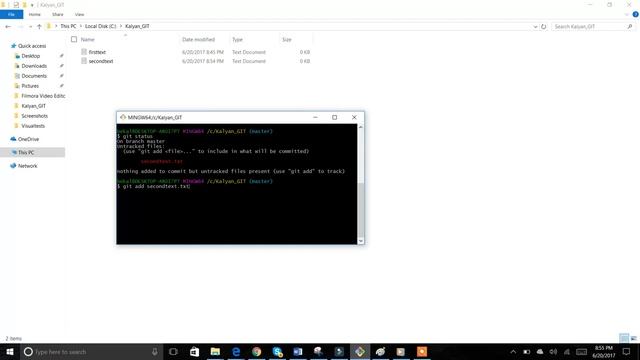This screenshot has height=360, width=640.
Task: Click the Up one level arrow
Action: coord(39,26)
